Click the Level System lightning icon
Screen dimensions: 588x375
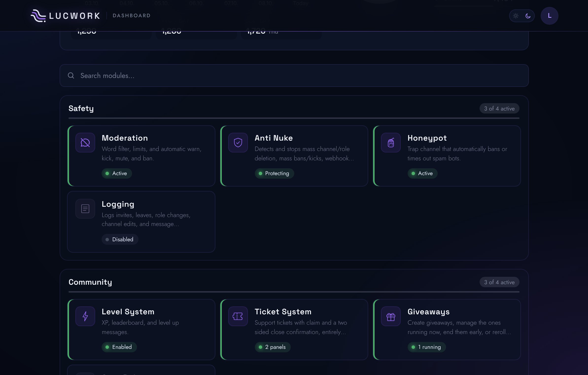point(85,316)
